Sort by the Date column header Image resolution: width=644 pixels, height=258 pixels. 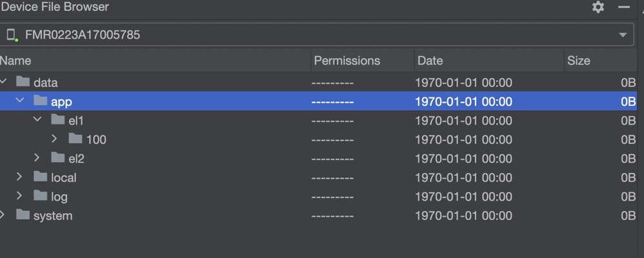coord(430,61)
